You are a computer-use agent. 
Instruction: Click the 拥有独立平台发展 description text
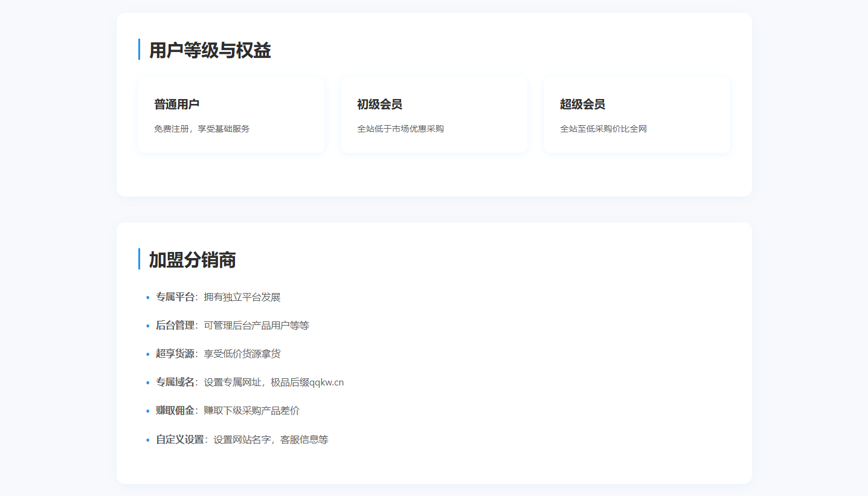[242, 297]
